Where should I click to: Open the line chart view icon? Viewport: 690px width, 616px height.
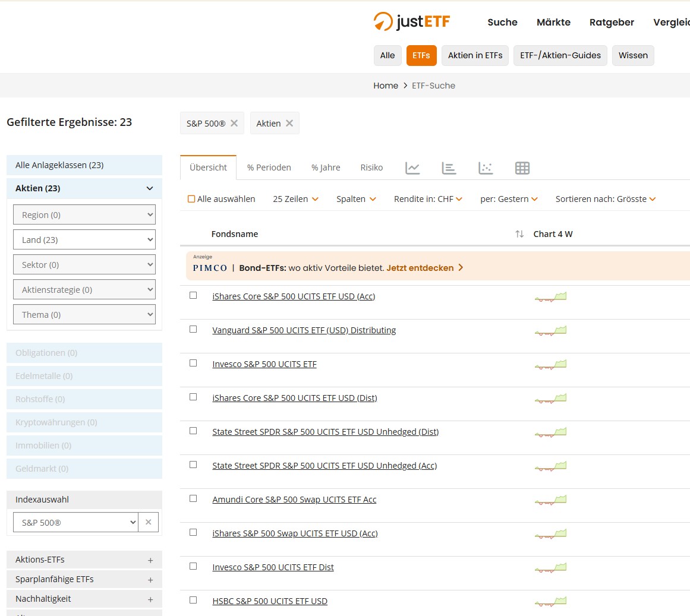[x=412, y=168]
